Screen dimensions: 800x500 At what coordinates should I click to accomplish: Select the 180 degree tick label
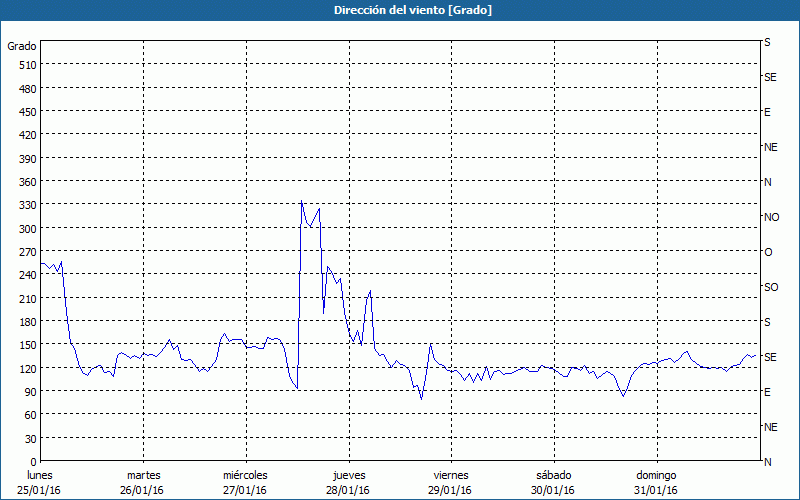[26, 322]
